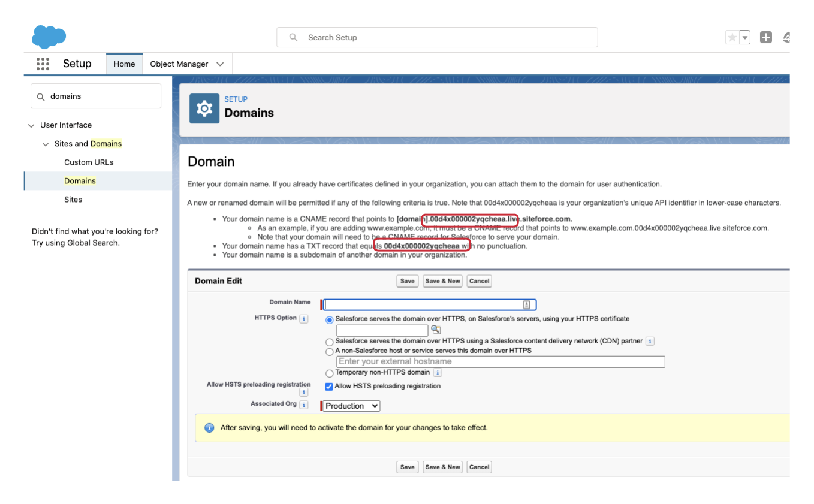The height and width of the screenshot is (504, 814).
Task: Click the Salesforce cloud logo
Action: [x=49, y=37]
